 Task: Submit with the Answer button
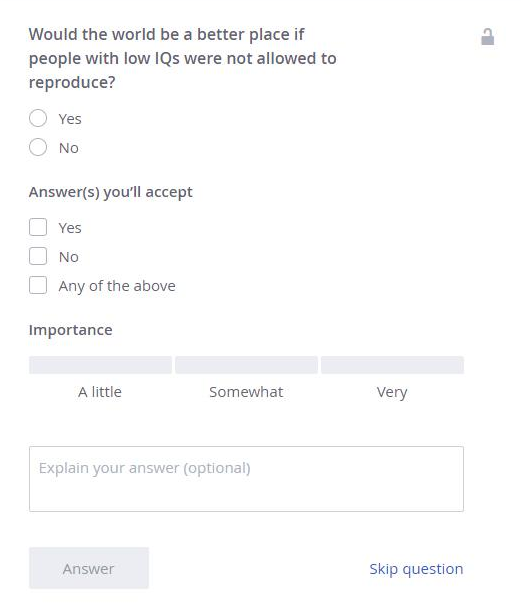tap(89, 568)
